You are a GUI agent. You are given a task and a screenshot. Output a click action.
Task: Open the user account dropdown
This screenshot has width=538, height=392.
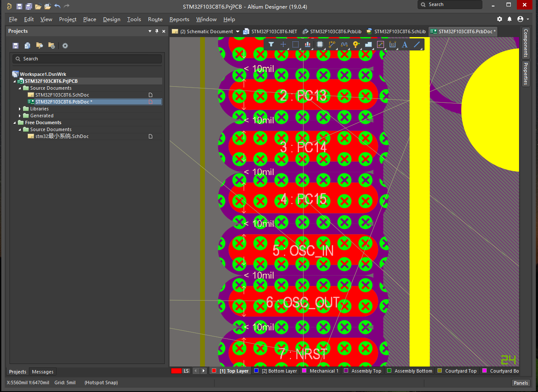522,19
